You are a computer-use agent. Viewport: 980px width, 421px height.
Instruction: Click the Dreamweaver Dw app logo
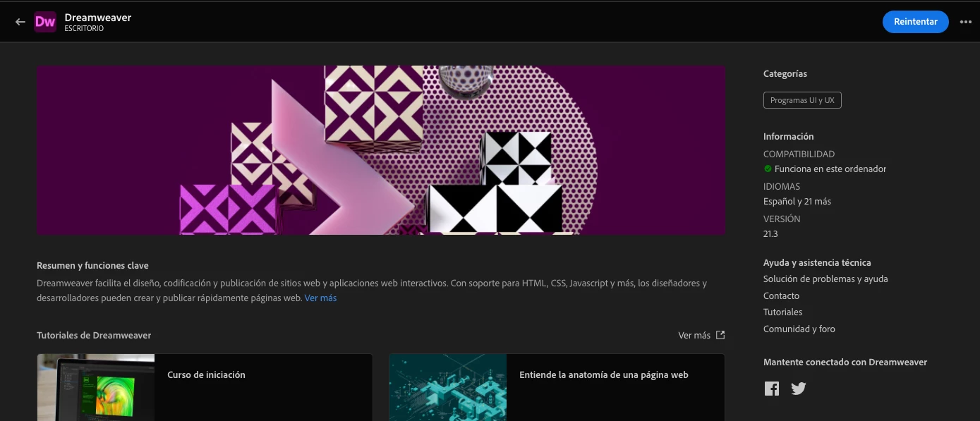(45, 22)
